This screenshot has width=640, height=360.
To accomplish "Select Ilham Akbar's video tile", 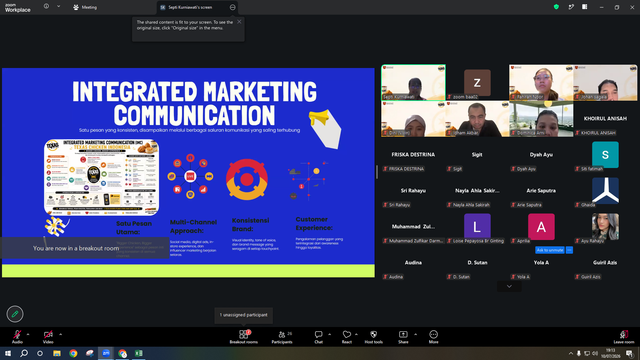I will (477, 119).
